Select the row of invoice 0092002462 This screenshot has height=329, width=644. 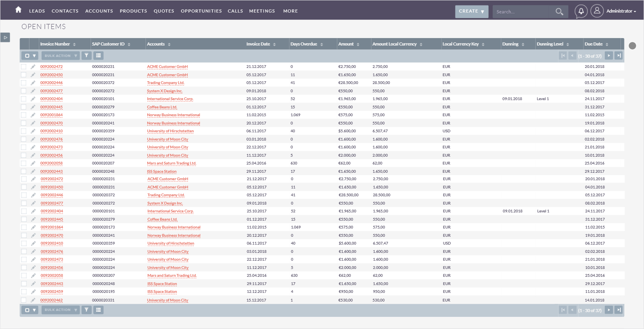24,300
